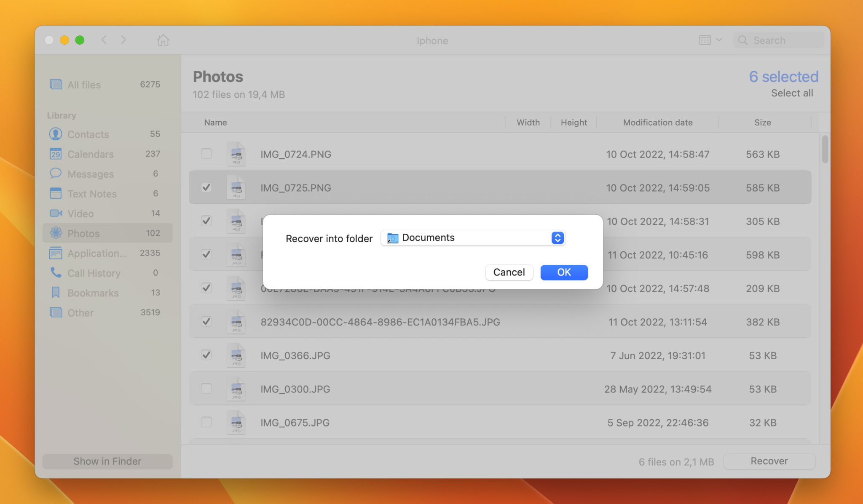Viewport: 863px width, 504px height.
Task: Confirm recovery with the OK button
Action: [564, 272]
